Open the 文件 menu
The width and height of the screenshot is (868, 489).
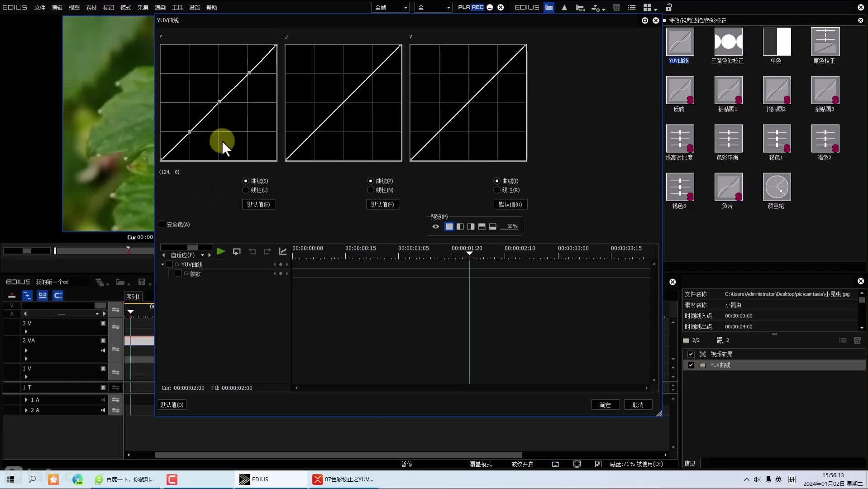pyautogui.click(x=40, y=7)
